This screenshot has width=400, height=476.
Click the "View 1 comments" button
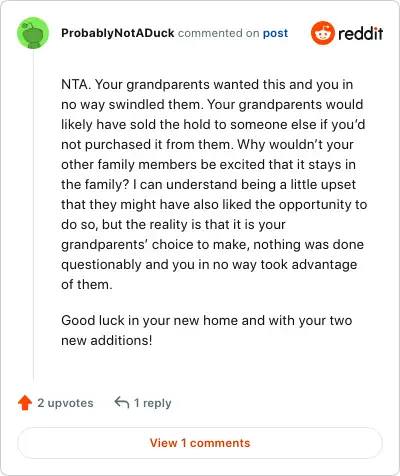[200, 443]
